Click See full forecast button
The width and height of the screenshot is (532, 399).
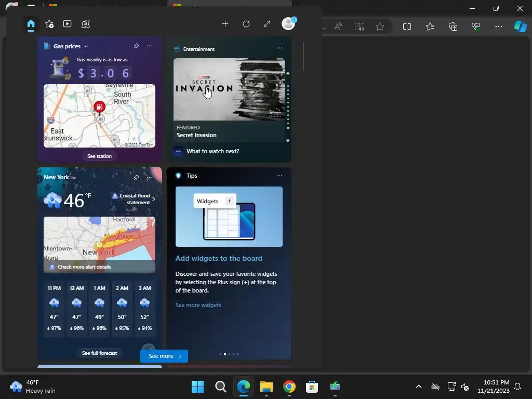pyautogui.click(x=99, y=353)
